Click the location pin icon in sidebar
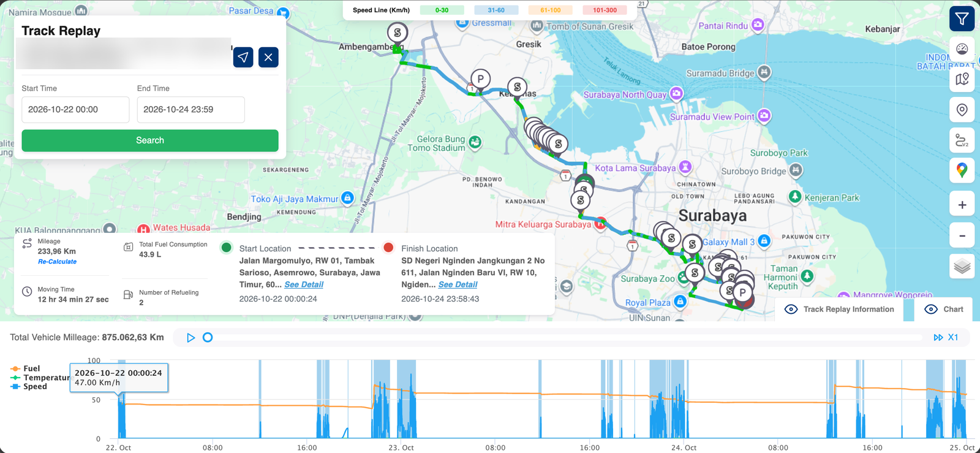980x453 pixels. (x=962, y=110)
